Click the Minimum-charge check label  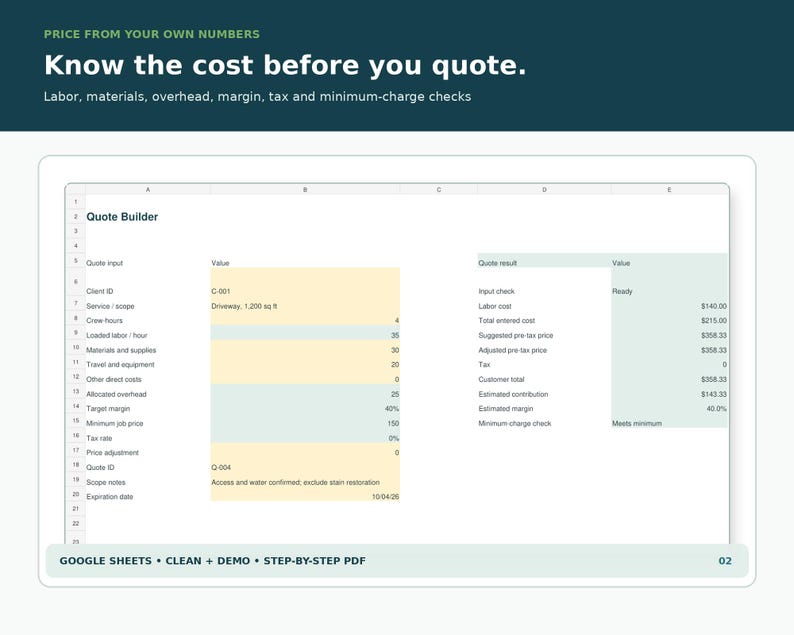tap(515, 423)
